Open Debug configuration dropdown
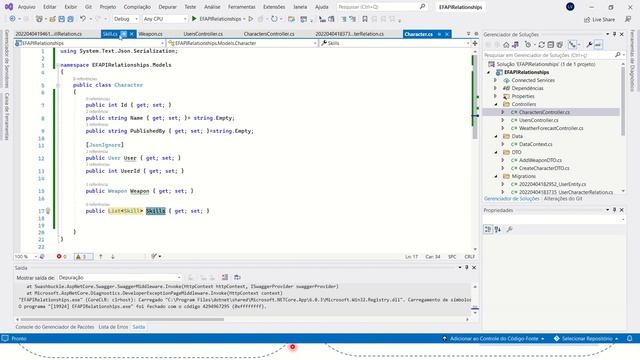 click(x=126, y=19)
